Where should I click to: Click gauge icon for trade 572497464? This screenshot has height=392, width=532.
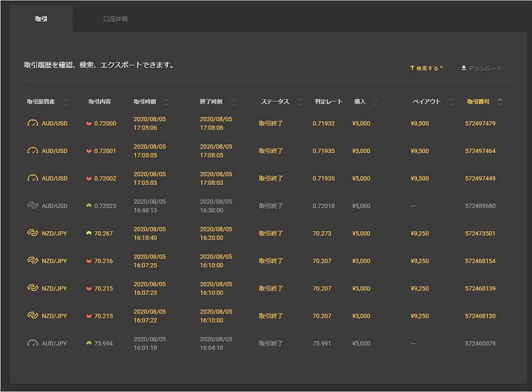click(x=33, y=151)
